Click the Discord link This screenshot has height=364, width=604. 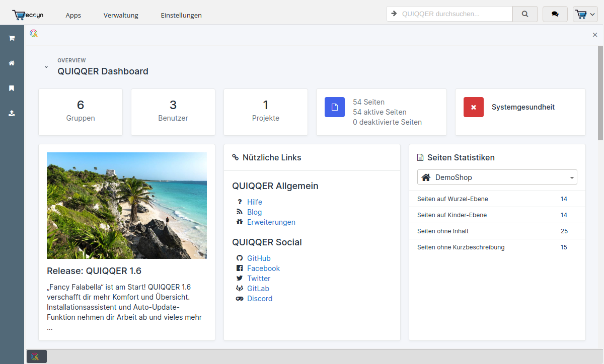[259, 299]
